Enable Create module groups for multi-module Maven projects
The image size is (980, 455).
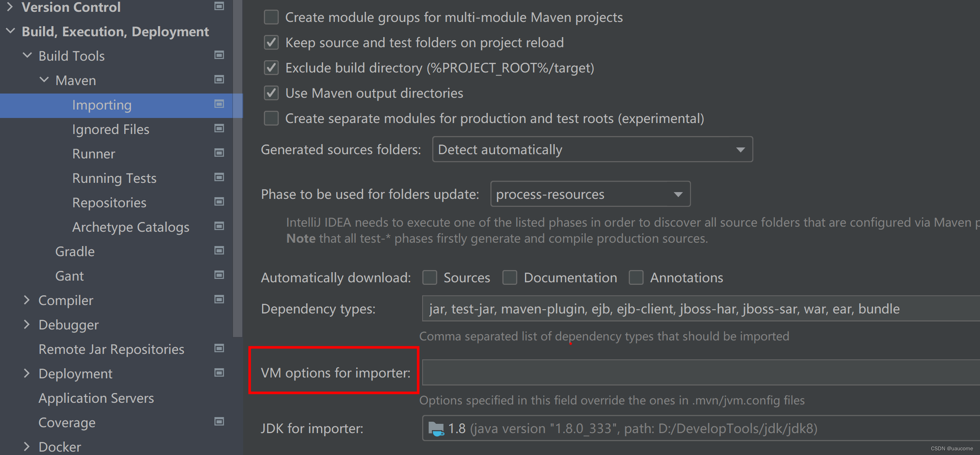tap(271, 17)
